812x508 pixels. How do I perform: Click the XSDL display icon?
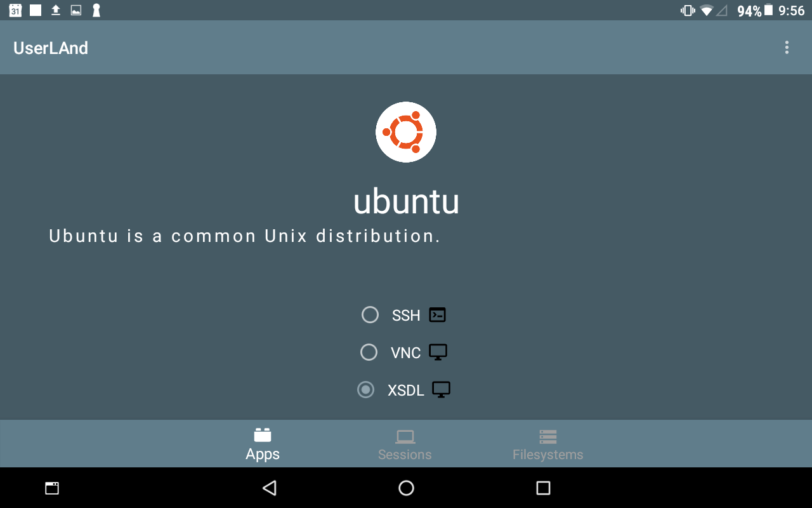(x=442, y=389)
